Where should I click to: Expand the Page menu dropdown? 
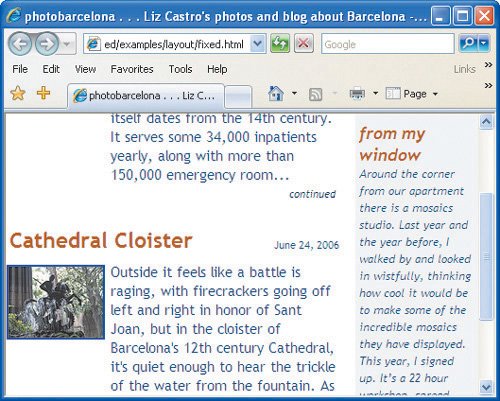click(x=435, y=94)
